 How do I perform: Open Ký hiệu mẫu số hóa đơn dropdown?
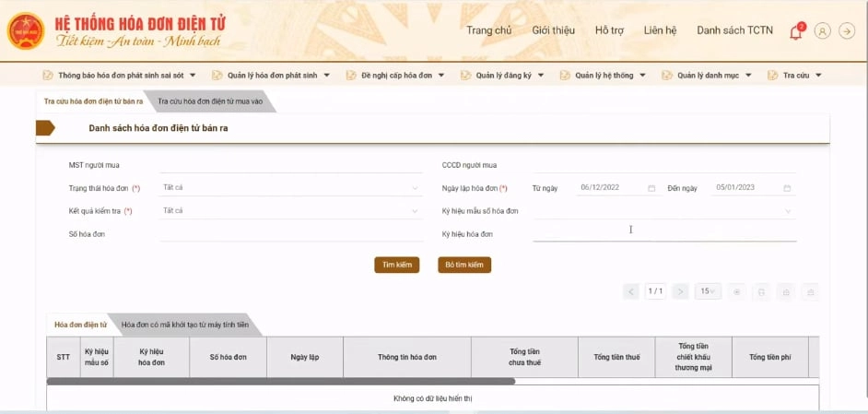click(x=788, y=211)
